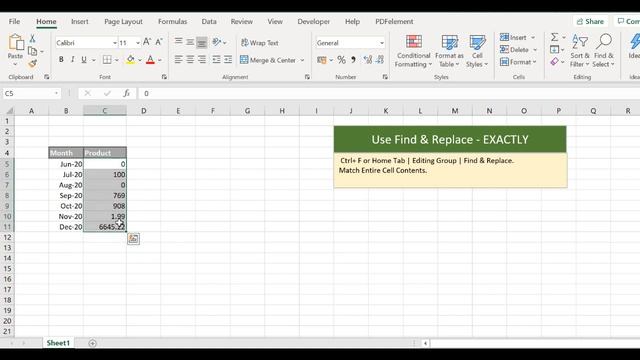Image resolution: width=640 pixels, height=360 pixels.
Task: Apply Comma Style icon
Action: (x=353, y=60)
